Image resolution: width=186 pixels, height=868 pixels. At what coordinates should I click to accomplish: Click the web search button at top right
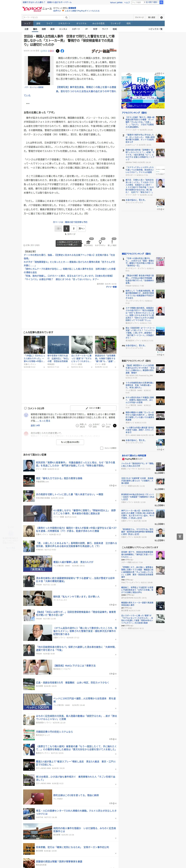[161, 2]
